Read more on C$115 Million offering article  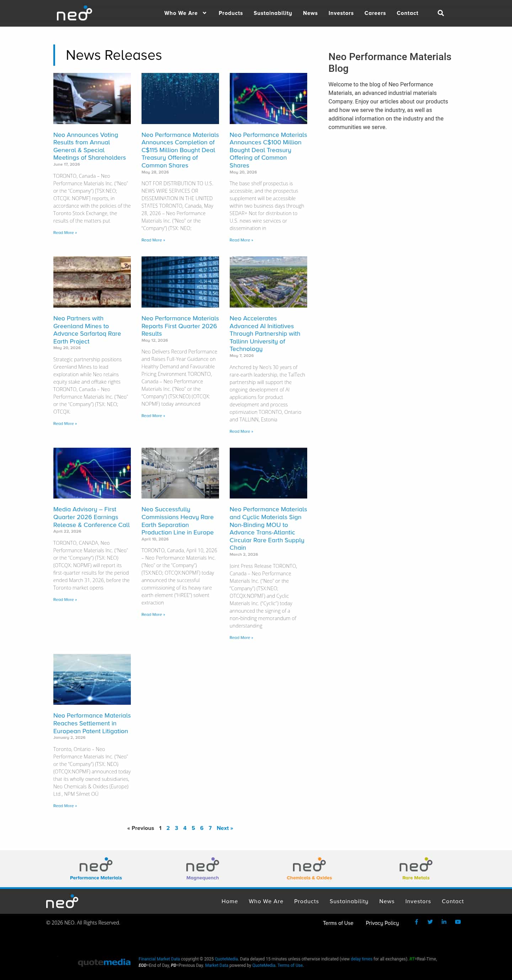[153, 240]
